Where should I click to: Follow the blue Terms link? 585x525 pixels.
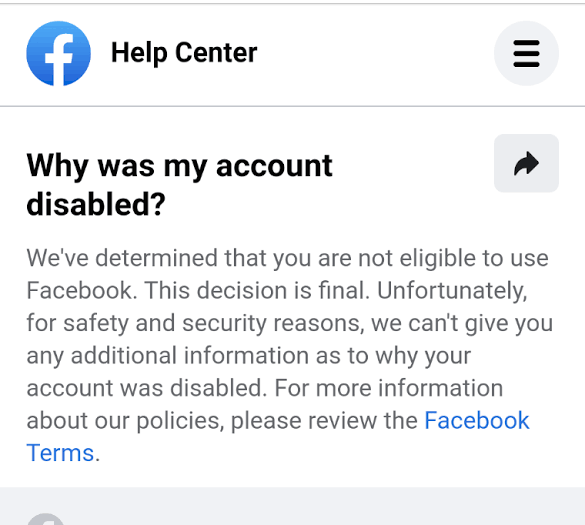pos(60,453)
